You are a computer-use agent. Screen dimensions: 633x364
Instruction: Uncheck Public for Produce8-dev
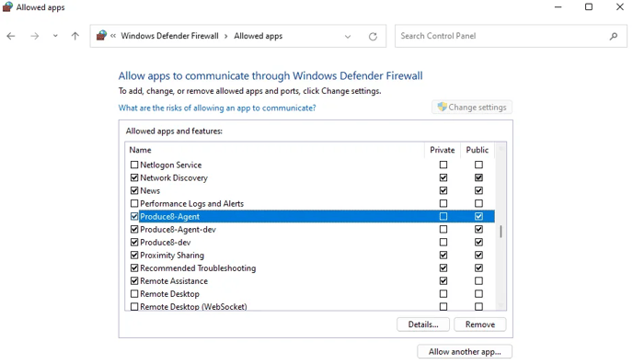(x=478, y=243)
